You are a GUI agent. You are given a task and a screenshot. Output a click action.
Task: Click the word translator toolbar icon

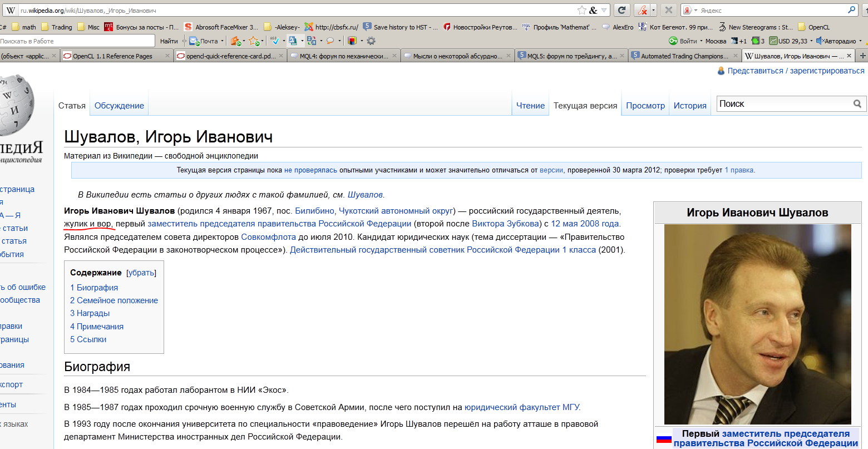point(311,41)
